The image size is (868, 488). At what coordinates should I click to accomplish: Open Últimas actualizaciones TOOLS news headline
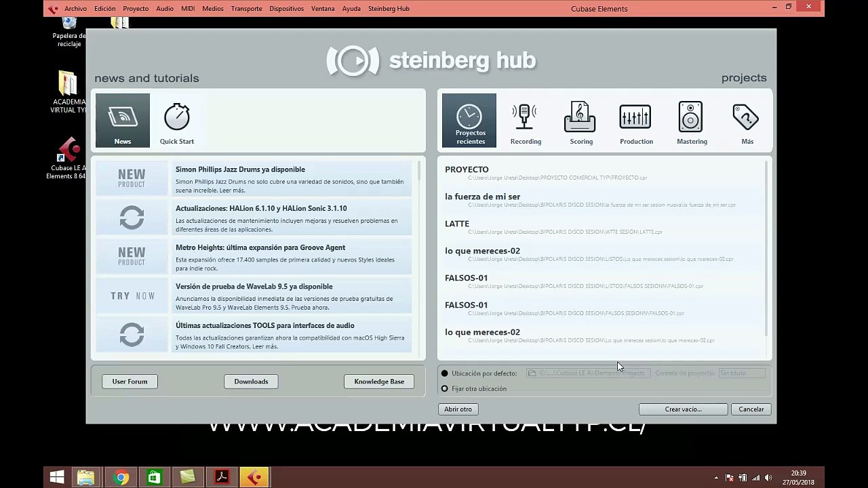(265, 326)
